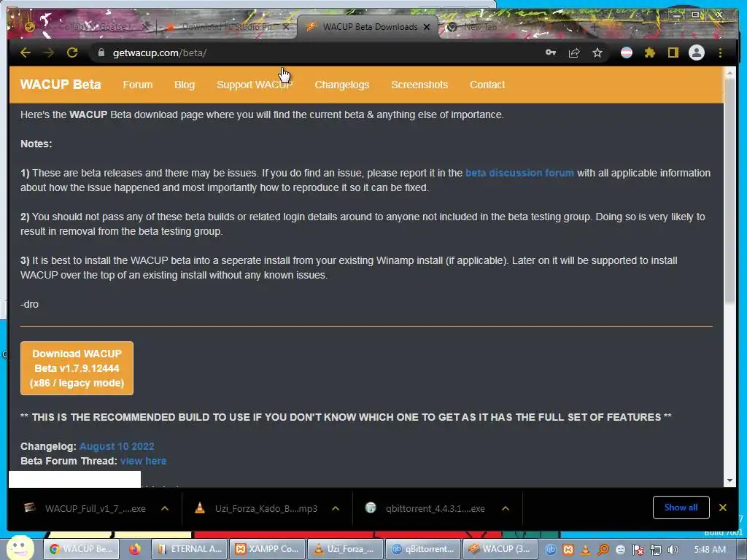The height and width of the screenshot is (560, 747).
Task: Click the striped extension icon in toolbar
Action: (627, 52)
